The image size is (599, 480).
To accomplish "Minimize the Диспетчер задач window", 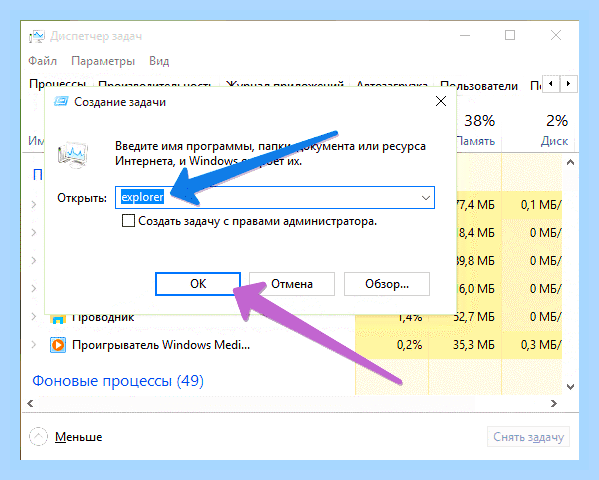I will click(465, 36).
